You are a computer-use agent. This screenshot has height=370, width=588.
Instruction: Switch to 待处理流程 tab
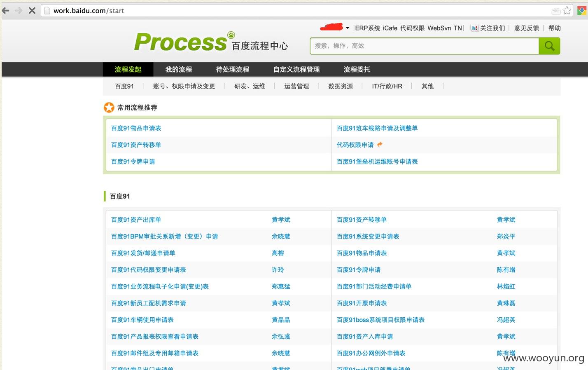(233, 69)
